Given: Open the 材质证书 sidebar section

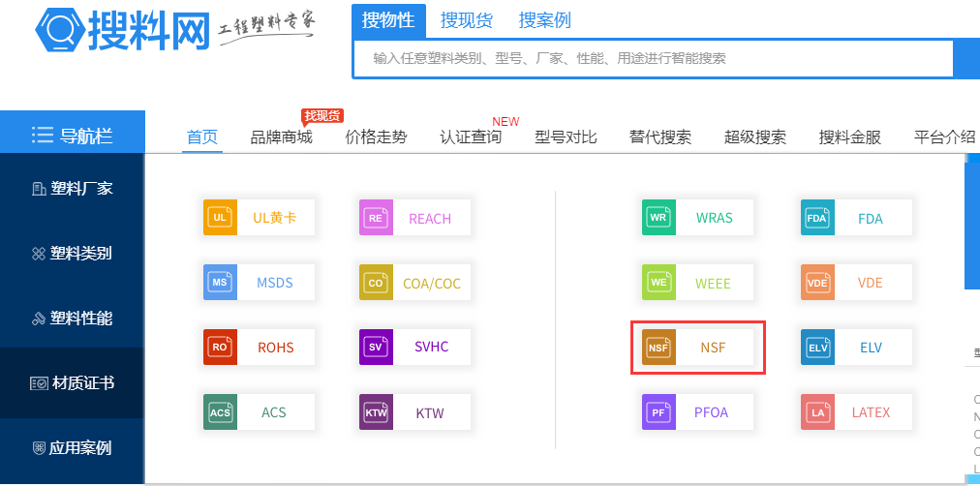Looking at the screenshot, I should coord(72,383).
